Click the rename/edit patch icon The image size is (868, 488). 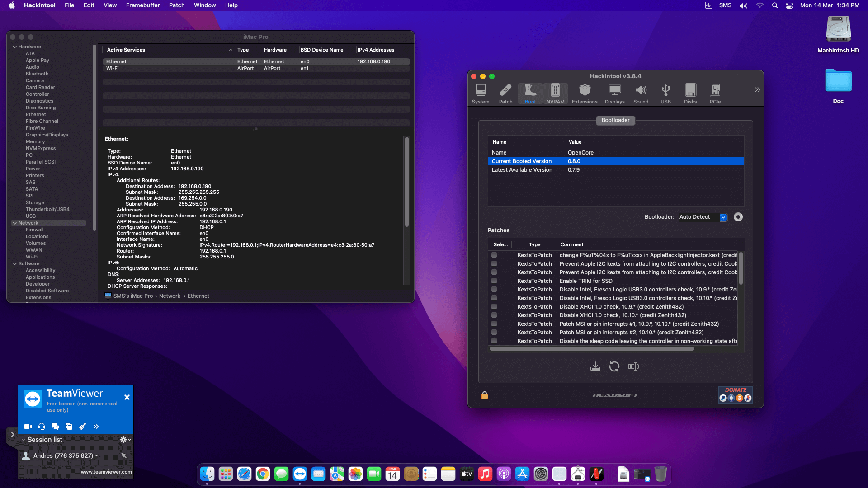633,366
